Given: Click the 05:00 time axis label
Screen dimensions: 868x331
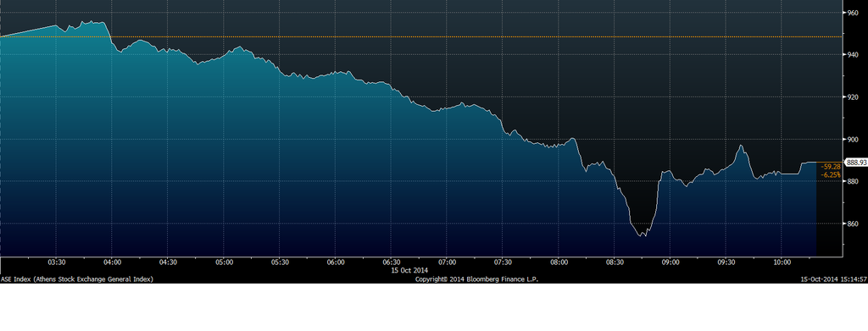Looking at the screenshot, I should tap(224, 262).
